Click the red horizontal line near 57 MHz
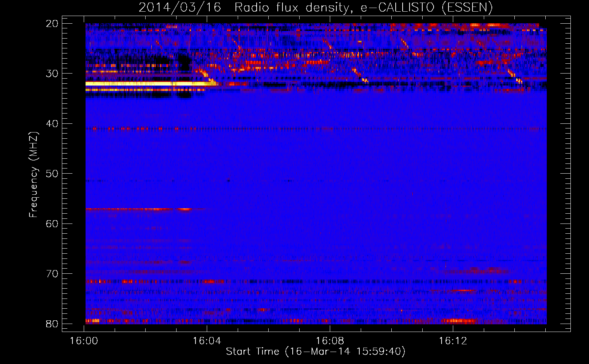The image size is (589, 364). click(139, 209)
